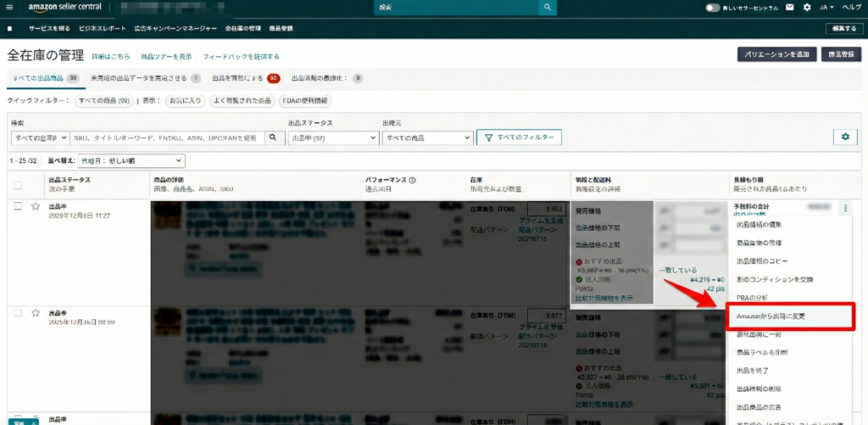Viewport: 868px width, 425px height.
Task: Open 全在庫の管理 in the nav bar
Action: 243,28
